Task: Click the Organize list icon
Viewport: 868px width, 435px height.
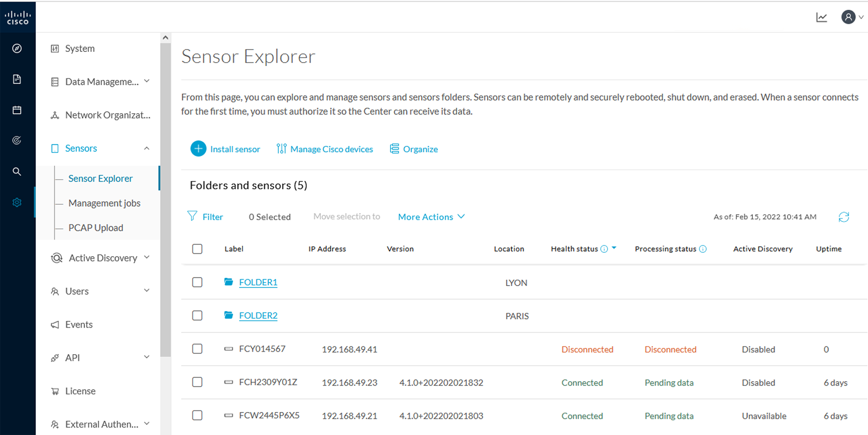Action: coord(394,148)
